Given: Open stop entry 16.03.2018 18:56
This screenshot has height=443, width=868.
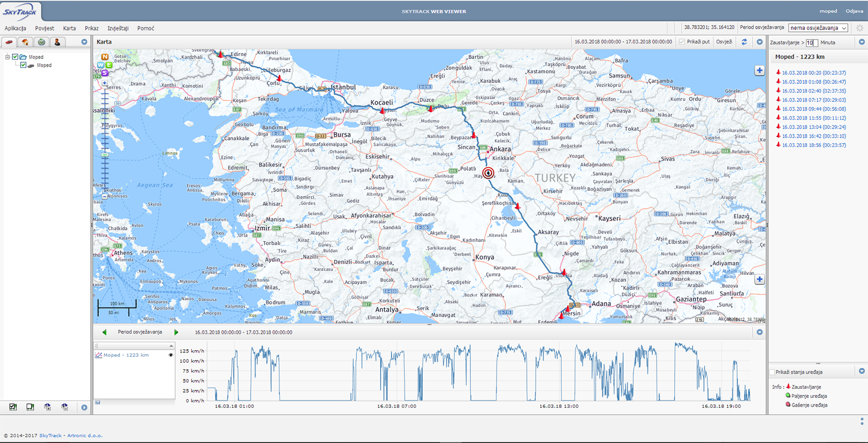Looking at the screenshot, I should click(x=814, y=145).
